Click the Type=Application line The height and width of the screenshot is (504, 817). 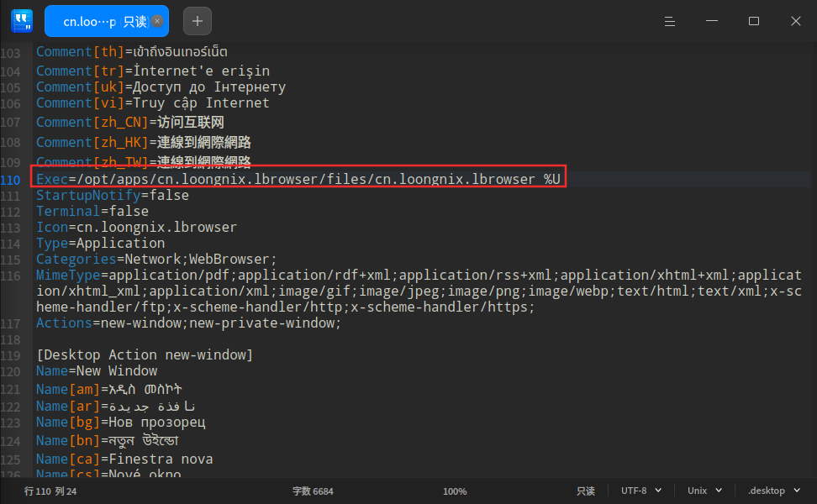point(101,243)
